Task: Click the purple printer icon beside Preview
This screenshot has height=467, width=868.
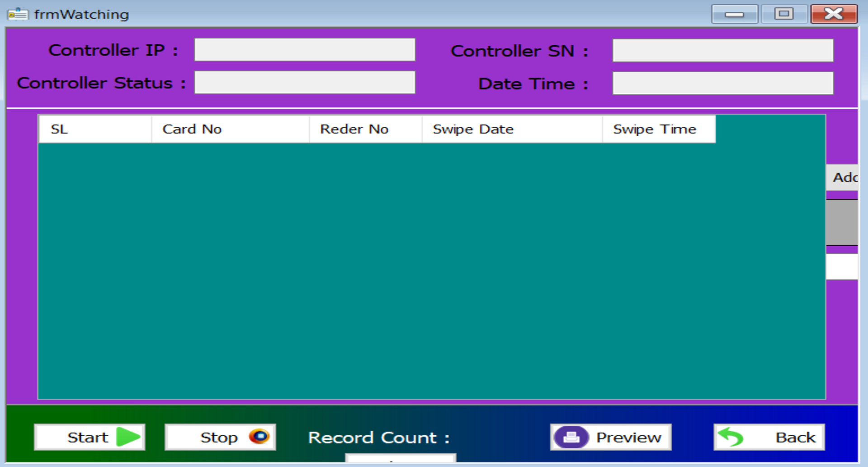Action: tap(572, 437)
